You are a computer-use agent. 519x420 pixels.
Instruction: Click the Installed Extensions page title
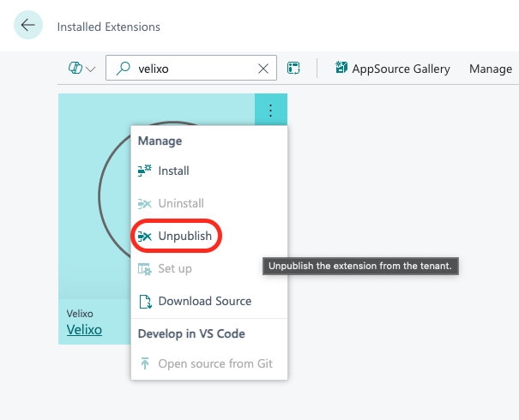[108, 27]
